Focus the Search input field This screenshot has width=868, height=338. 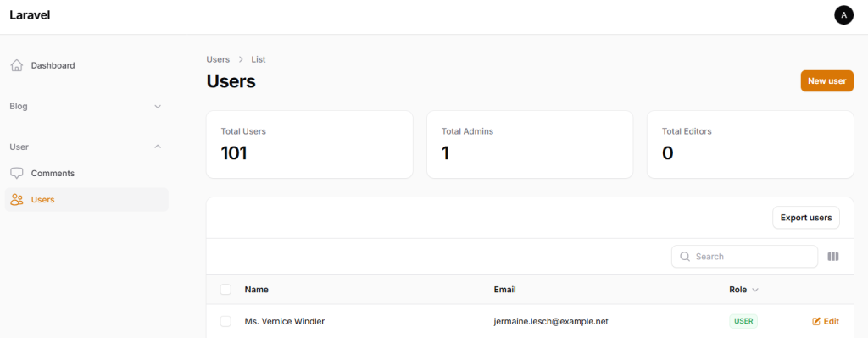click(744, 257)
